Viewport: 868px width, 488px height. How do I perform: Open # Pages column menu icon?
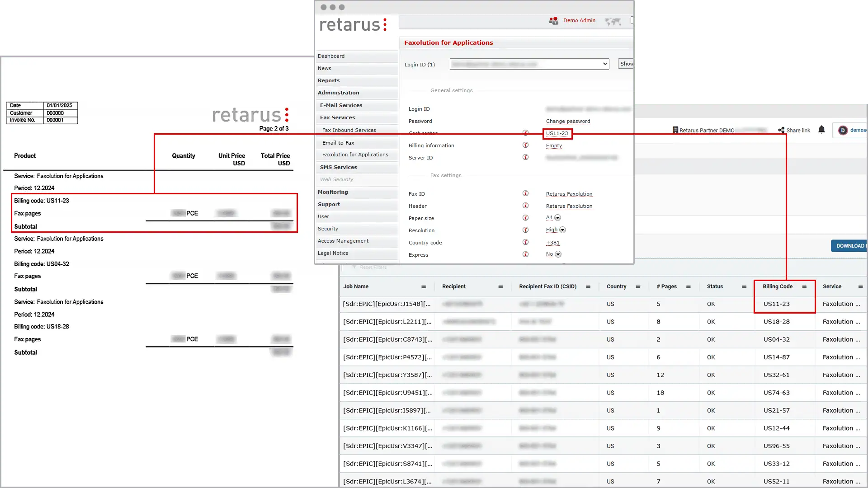coord(688,286)
